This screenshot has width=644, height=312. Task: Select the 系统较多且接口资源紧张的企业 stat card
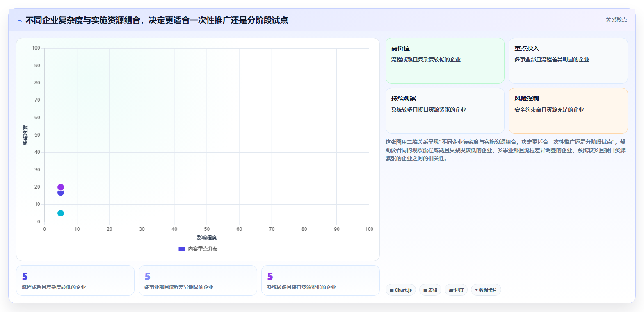pos(320,280)
